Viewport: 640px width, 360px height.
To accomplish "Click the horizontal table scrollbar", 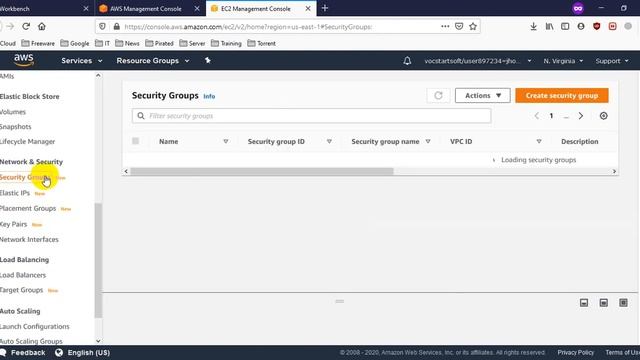I will [262, 171].
